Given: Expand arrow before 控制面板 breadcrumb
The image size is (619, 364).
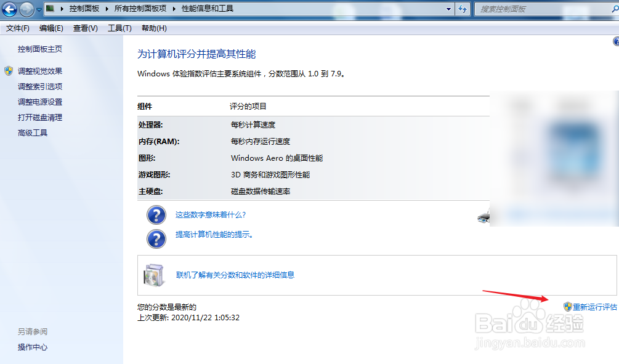Looking at the screenshot, I should click(x=62, y=9).
